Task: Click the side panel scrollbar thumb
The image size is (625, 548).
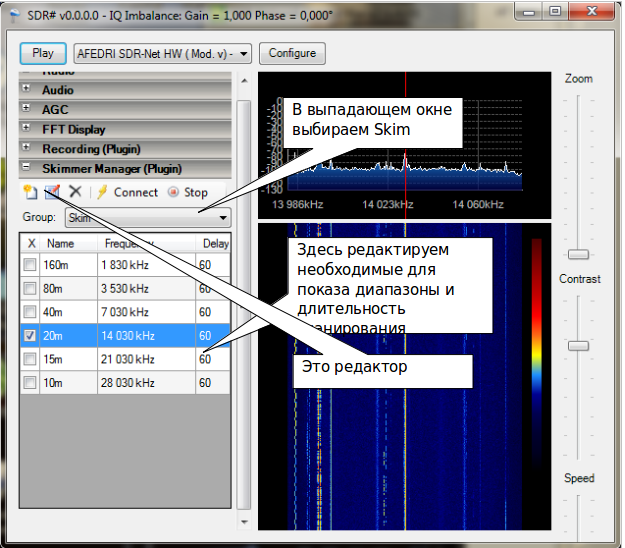Action: click(x=244, y=305)
